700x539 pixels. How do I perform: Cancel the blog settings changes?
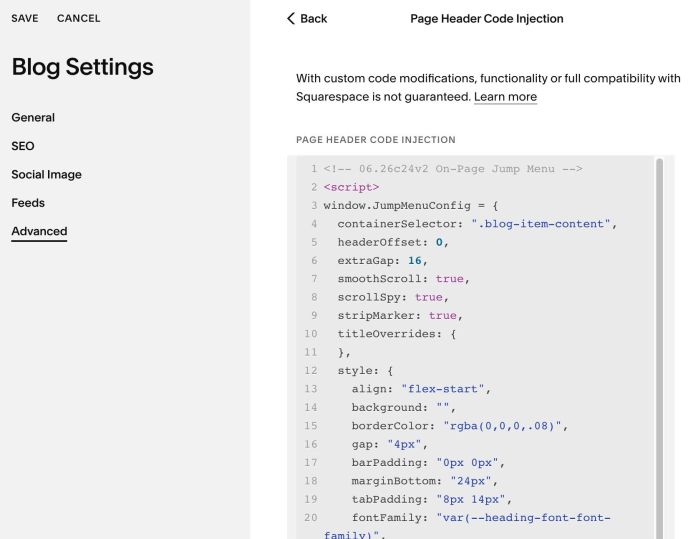point(79,18)
